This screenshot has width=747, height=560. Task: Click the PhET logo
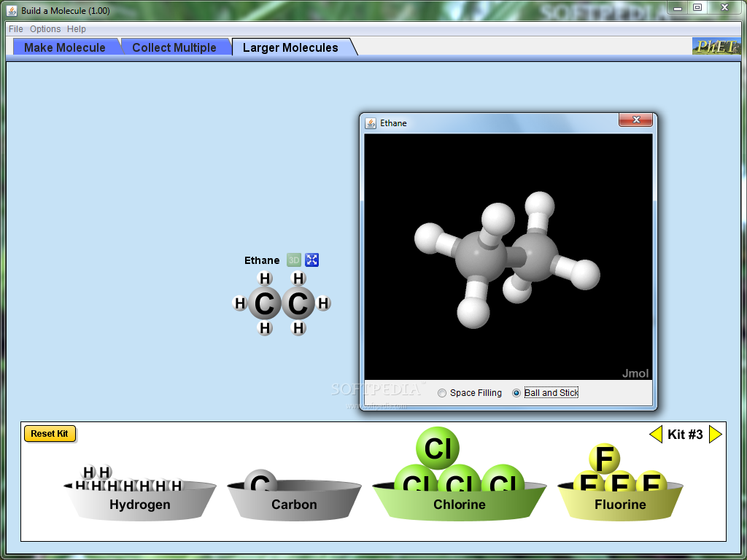point(716,46)
